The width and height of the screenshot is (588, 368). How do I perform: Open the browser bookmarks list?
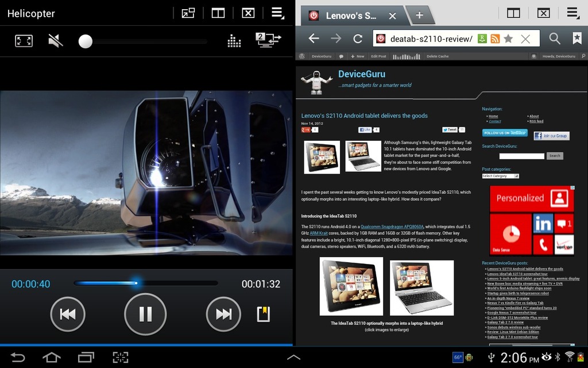(x=577, y=39)
